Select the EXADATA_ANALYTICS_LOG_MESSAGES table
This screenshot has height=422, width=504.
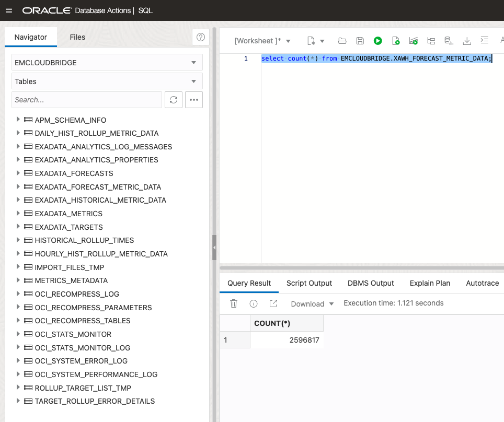[103, 147]
